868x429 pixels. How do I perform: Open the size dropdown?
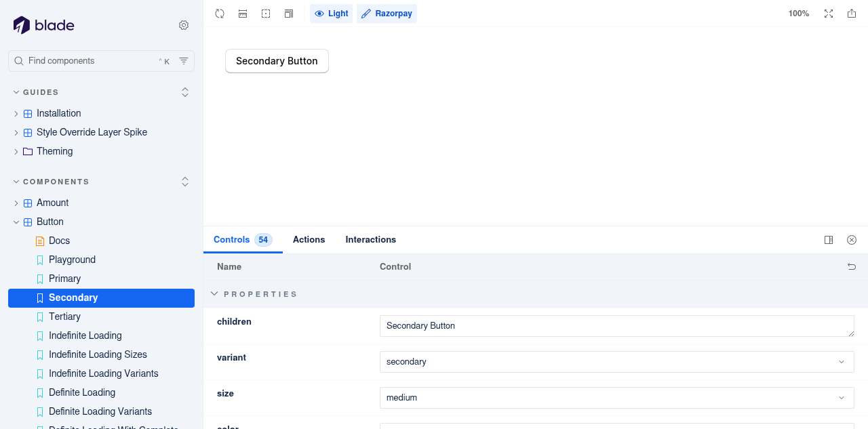click(x=617, y=398)
